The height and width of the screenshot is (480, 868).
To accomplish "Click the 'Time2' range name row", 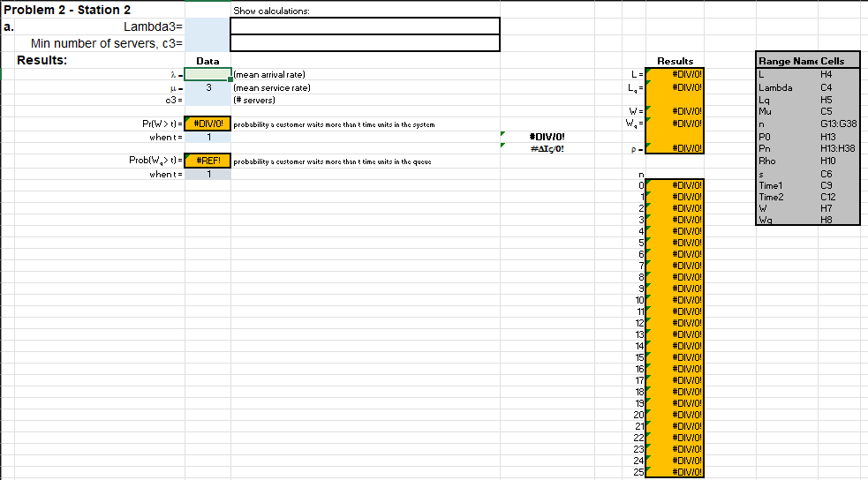I will pos(770,197).
